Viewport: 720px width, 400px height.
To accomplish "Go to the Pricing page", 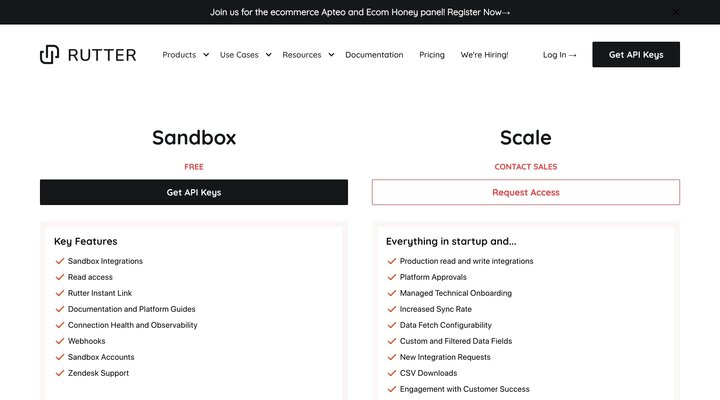I will [432, 55].
